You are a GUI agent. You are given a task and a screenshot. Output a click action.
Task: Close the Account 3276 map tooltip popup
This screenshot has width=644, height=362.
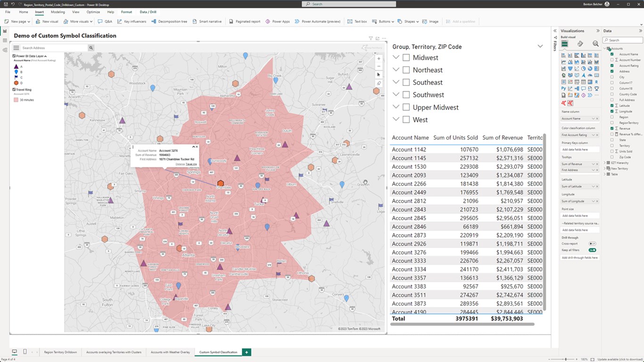pyautogui.click(x=197, y=147)
